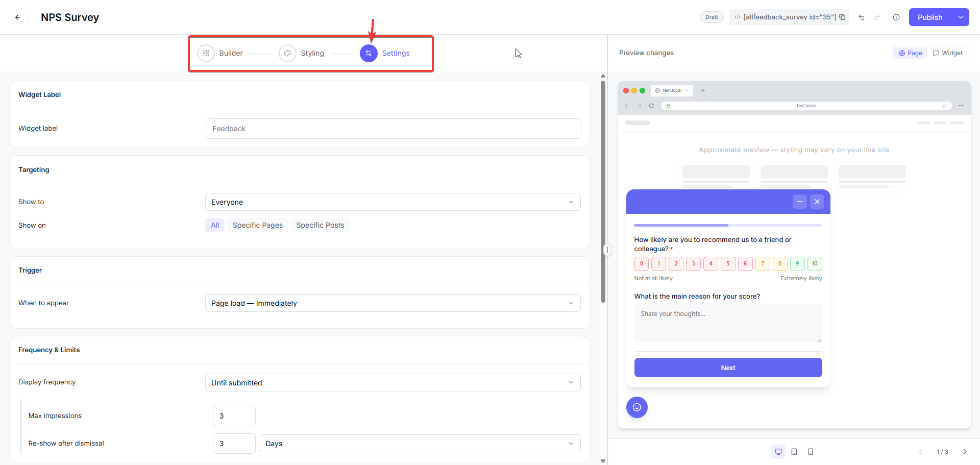This screenshot has width=980, height=465.
Task: Close the survey widget in preview
Action: [817, 202]
